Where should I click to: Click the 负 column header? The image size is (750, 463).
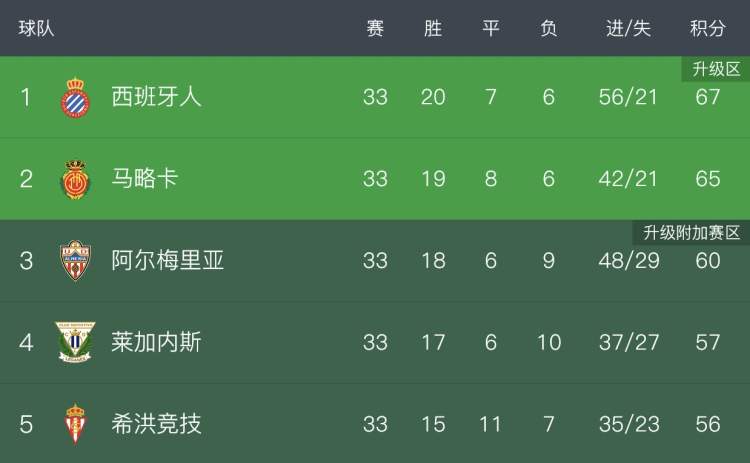click(x=549, y=28)
